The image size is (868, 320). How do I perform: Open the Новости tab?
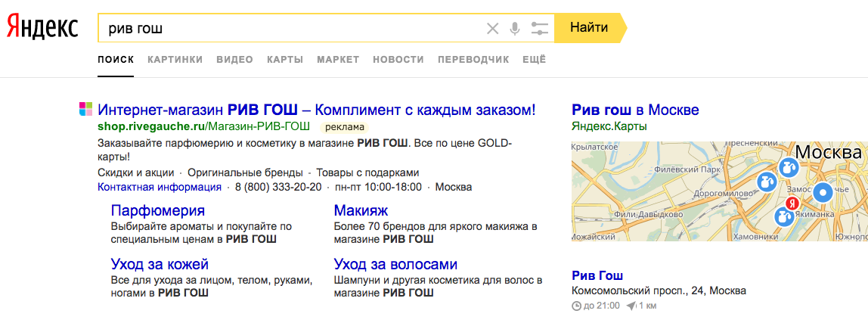pyautogui.click(x=398, y=60)
